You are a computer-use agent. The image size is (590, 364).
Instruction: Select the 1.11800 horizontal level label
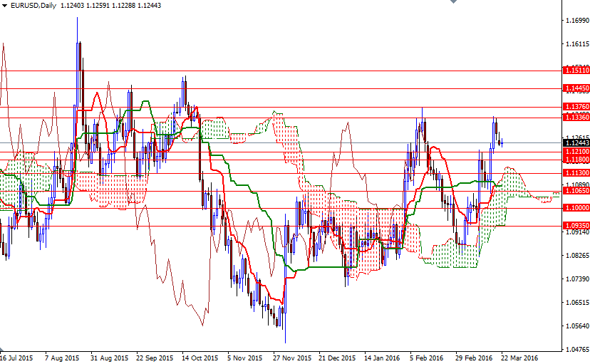coord(576,160)
